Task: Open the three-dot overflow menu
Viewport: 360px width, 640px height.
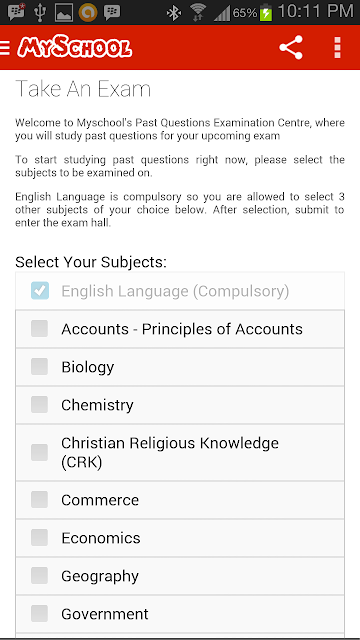Action: [x=337, y=47]
